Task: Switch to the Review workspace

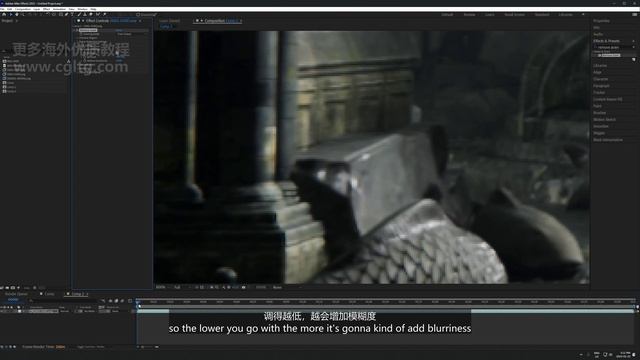Action: (x=469, y=15)
